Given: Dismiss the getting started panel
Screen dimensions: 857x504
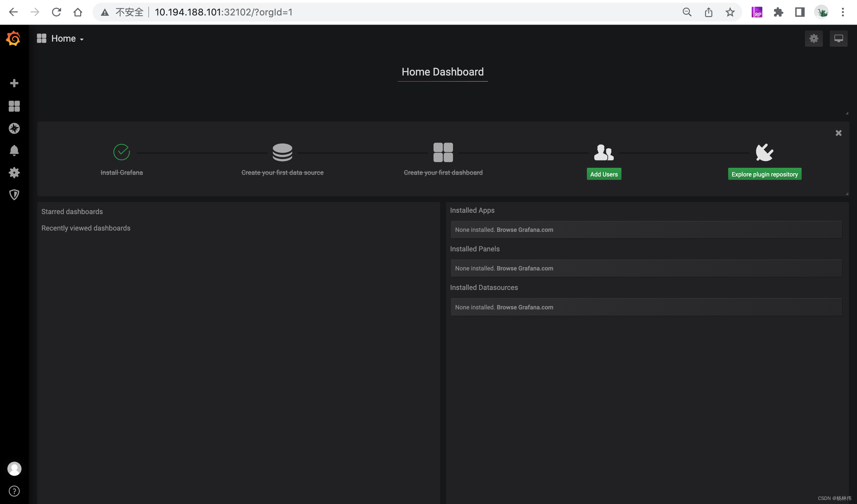Looking at the screenshot, I should (x=838, y=133).
